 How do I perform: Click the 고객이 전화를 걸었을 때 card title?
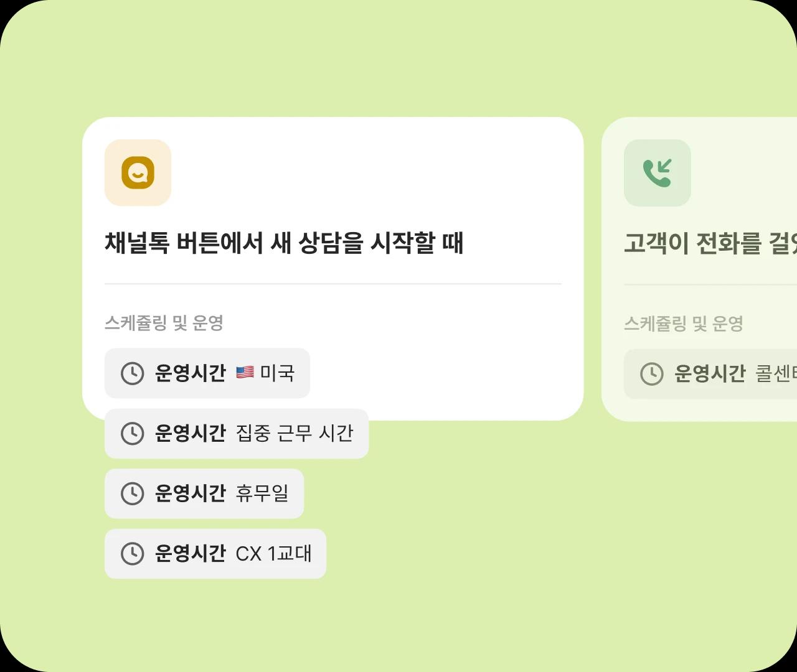710,243
